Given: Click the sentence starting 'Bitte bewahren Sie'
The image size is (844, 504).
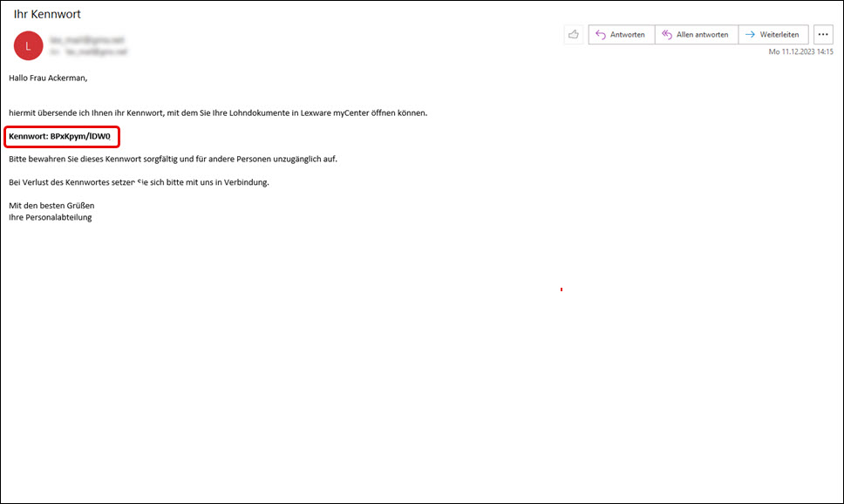Looking at the screenshot, I should click(x=173, y=160).
